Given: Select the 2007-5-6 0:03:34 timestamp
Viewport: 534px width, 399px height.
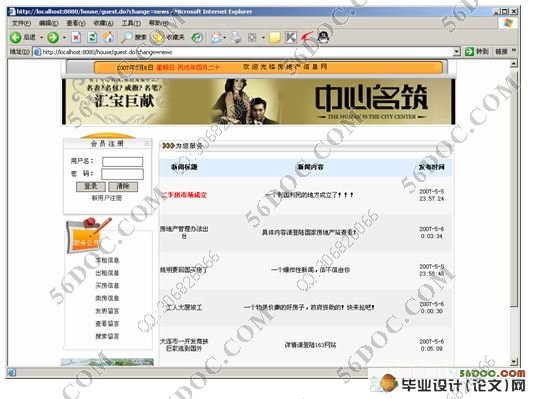Looking at the screenshot, I should (431, 233).
